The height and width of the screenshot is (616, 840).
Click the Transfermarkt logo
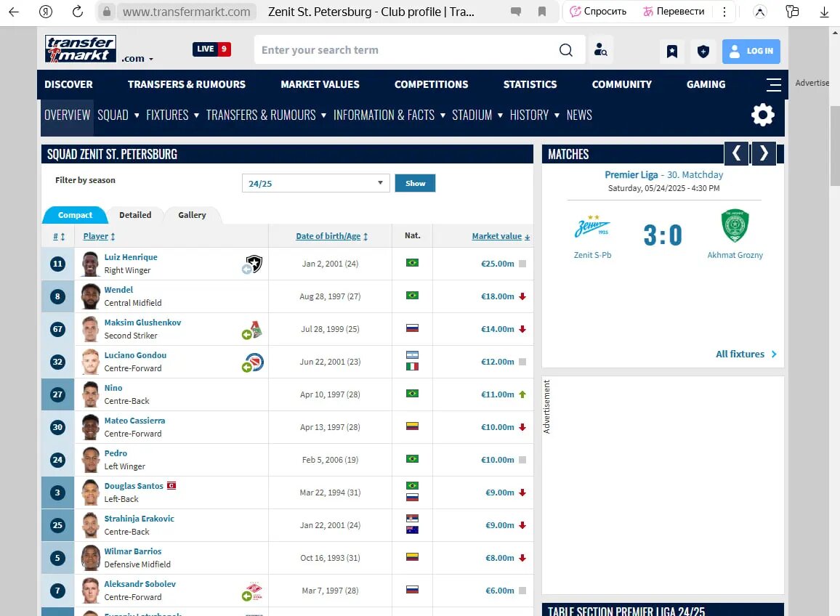point(80,48)
